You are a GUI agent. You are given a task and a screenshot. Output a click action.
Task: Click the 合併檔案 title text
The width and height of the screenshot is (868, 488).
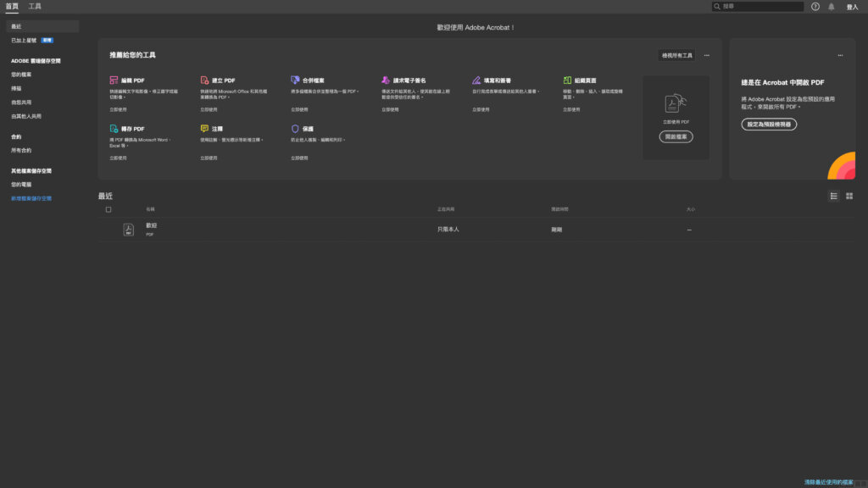[x=314, y=80]
